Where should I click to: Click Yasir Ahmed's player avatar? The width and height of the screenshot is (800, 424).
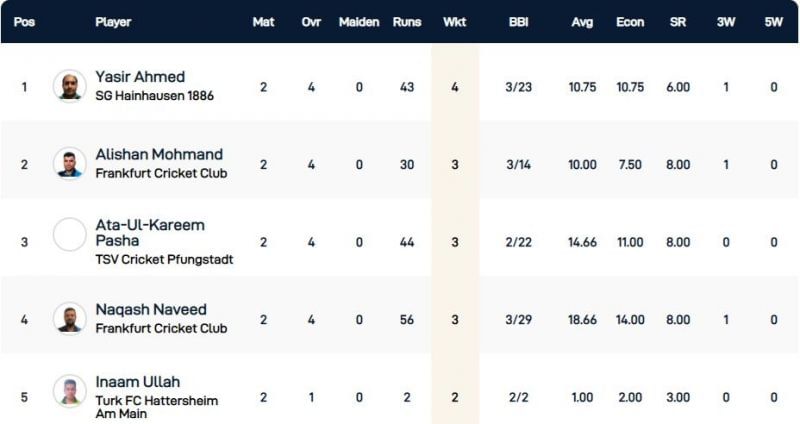(x=70, y=86)
